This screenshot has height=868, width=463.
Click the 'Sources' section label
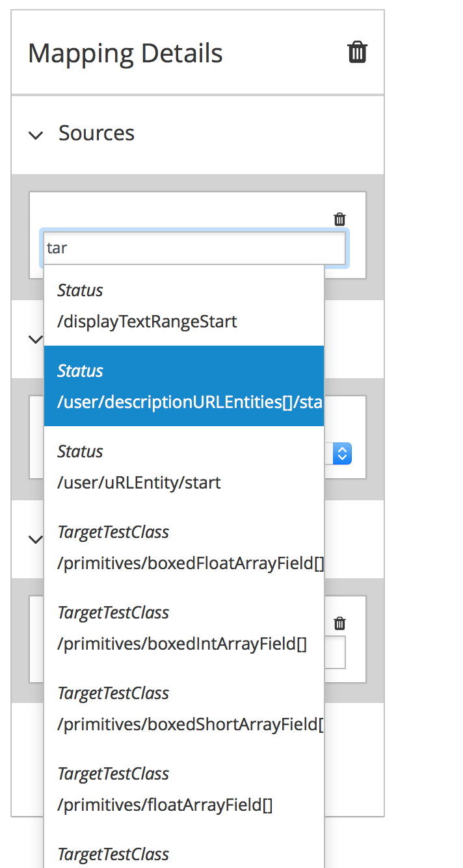(x=96, y=133)
